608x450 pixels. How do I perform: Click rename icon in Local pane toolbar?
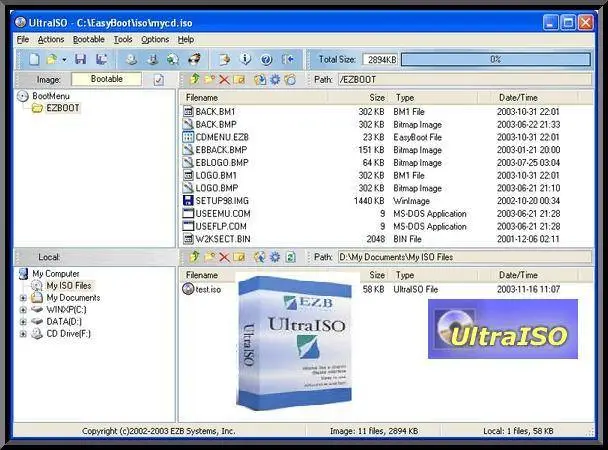(x=240, y=257)
